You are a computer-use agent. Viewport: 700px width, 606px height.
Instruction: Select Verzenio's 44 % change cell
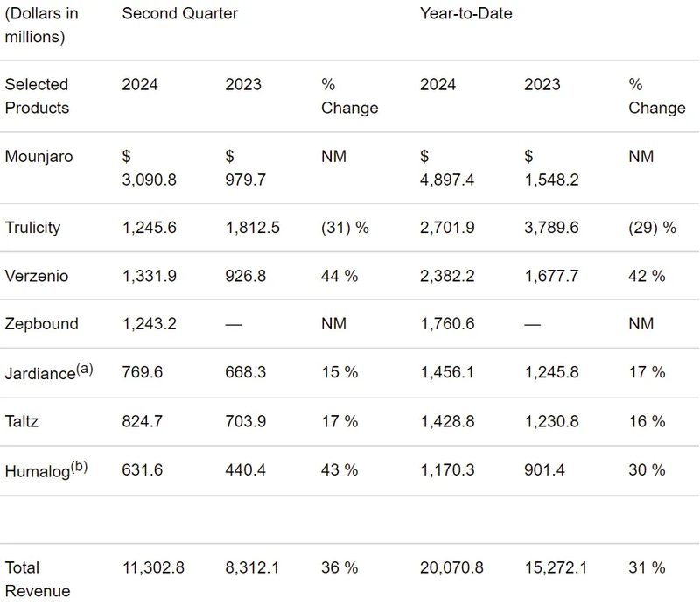pos(339,276)
